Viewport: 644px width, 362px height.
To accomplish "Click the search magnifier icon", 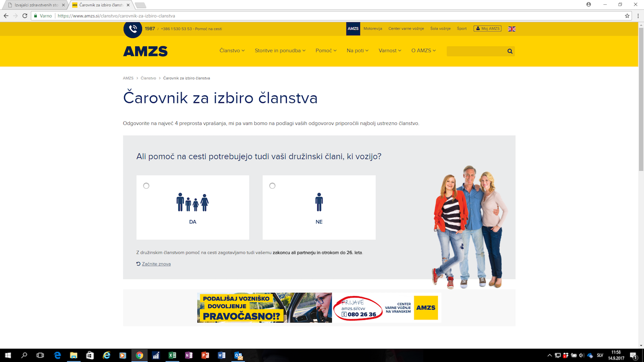I will click(x=510, y=51).
